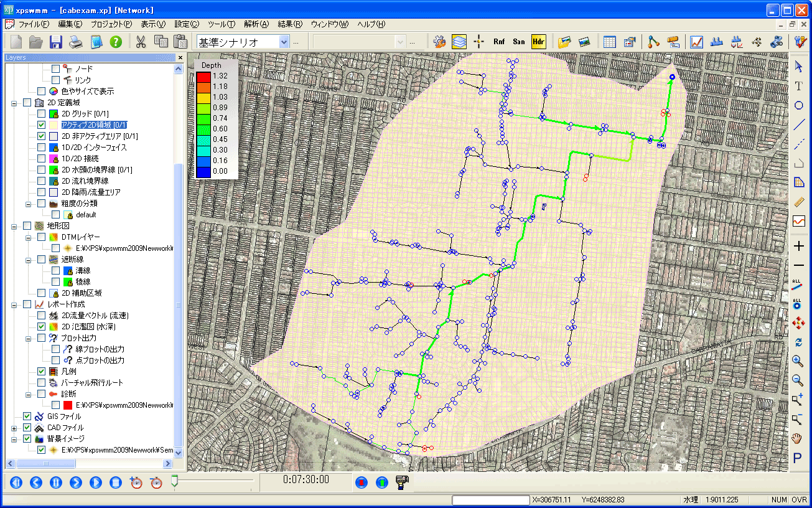
Task: Uncheck the 2D 氾濫図 (水深) checkbox
Action: click(42, 327)
